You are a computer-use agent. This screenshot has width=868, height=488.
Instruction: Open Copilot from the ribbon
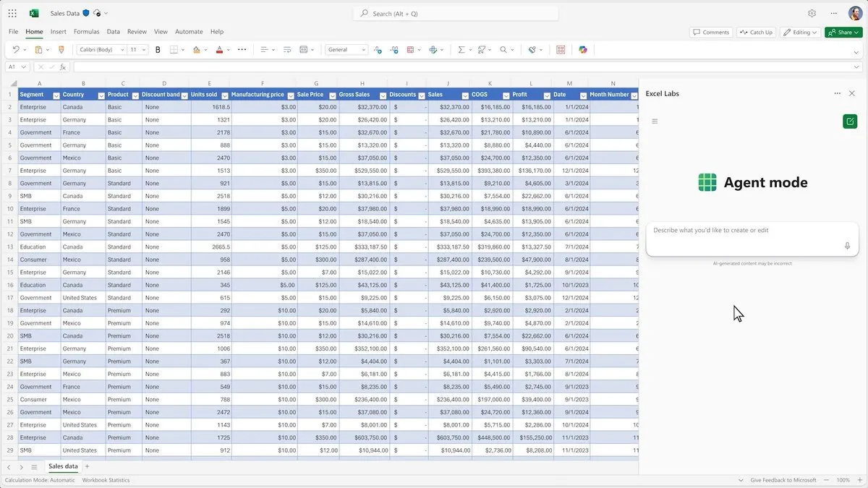tap(583, 49)
